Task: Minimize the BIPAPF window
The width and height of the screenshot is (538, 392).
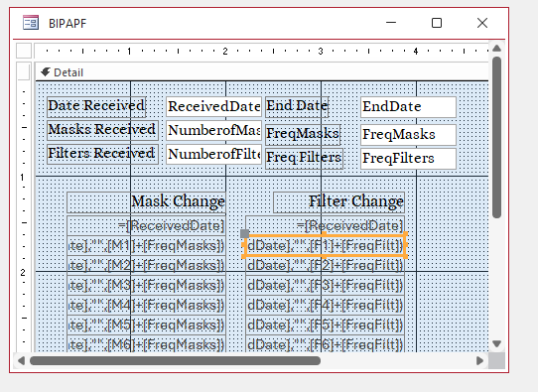Action: (391, 23)
